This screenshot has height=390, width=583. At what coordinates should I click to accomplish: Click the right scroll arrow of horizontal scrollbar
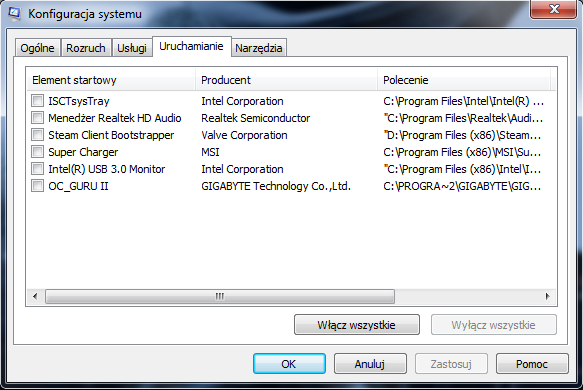[x=547, y=296]
